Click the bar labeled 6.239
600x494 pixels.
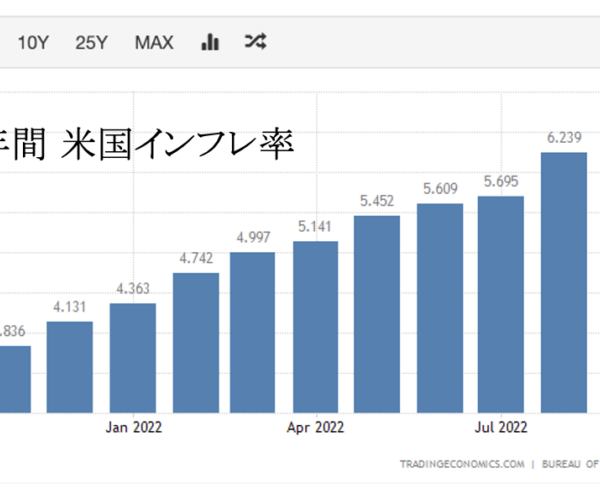(x=564, y=282)
